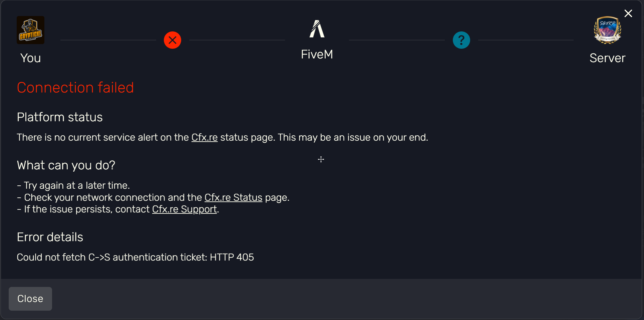The width and height of the screenshot is (644, 320).
Task: Click the blue question mark status icon
Action: click(x=461, y=40)
